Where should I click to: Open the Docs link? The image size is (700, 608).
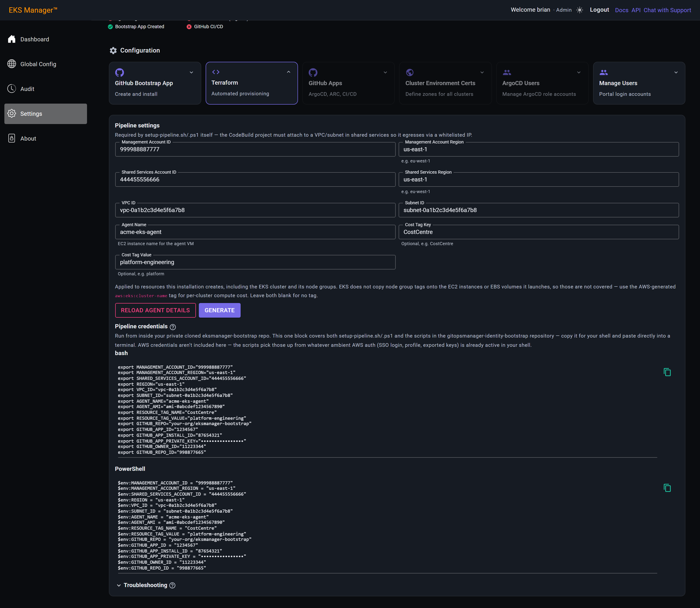pyautogui.click(x=621, y=10)
